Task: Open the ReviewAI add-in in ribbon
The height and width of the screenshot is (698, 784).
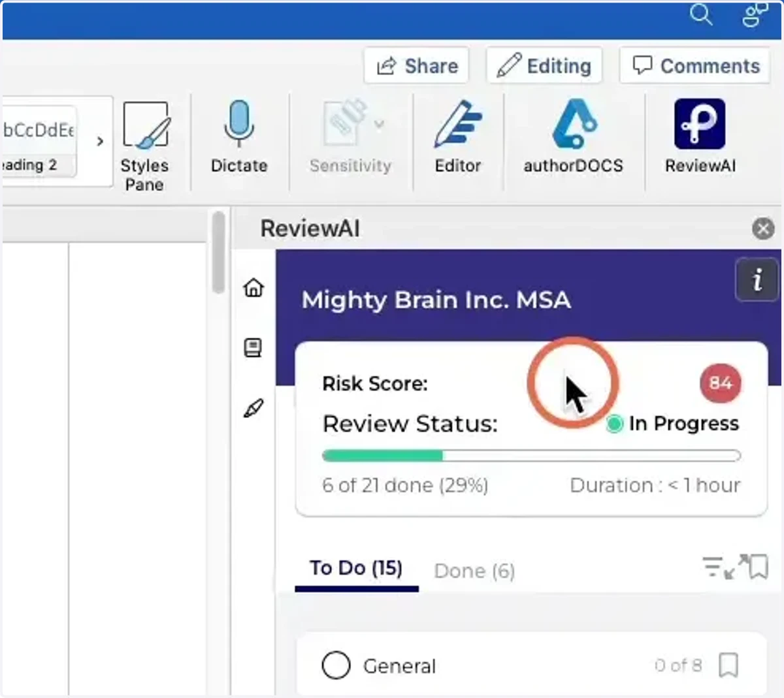Action: (700, 138)
